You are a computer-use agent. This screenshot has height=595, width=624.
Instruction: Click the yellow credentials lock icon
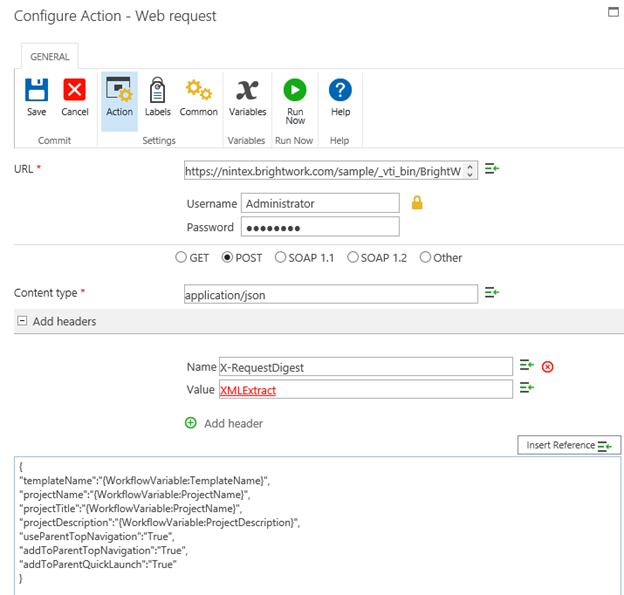[417, 203]
